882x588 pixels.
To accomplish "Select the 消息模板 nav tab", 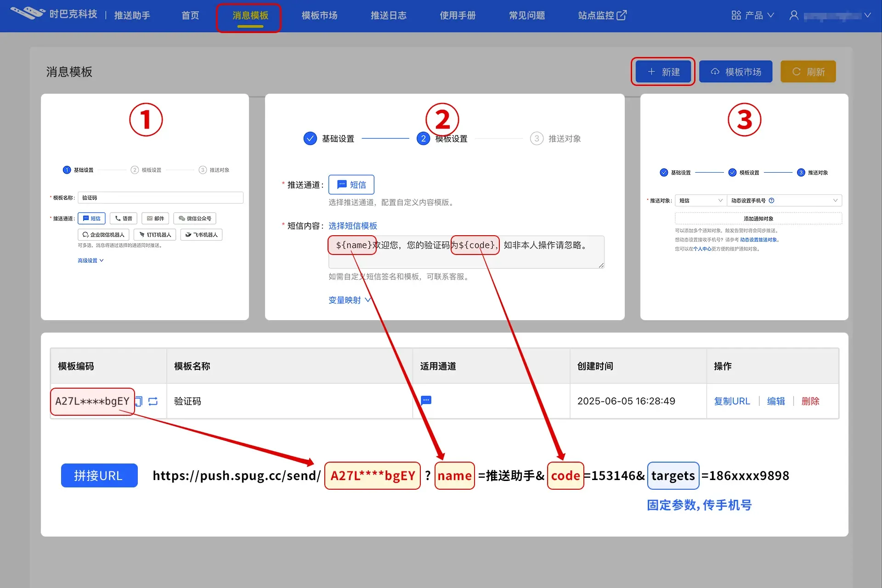I will tap(250, 16).
